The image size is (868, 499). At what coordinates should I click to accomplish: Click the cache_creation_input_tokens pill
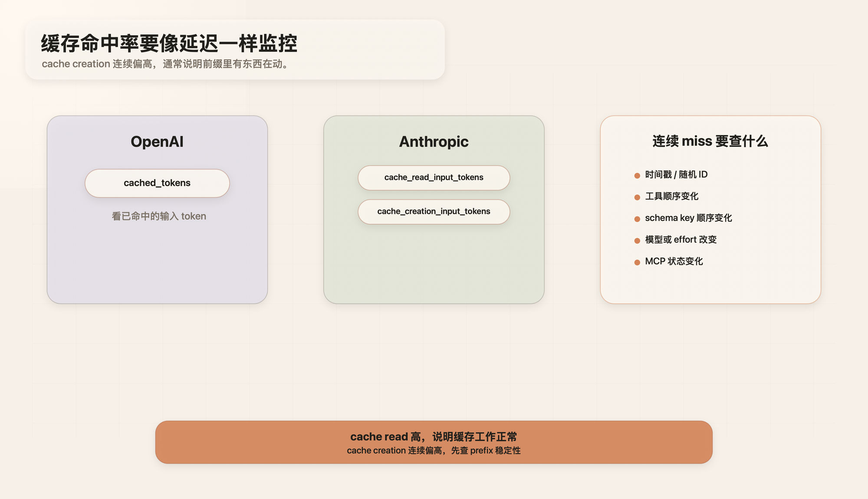click(x=434, y=212)
